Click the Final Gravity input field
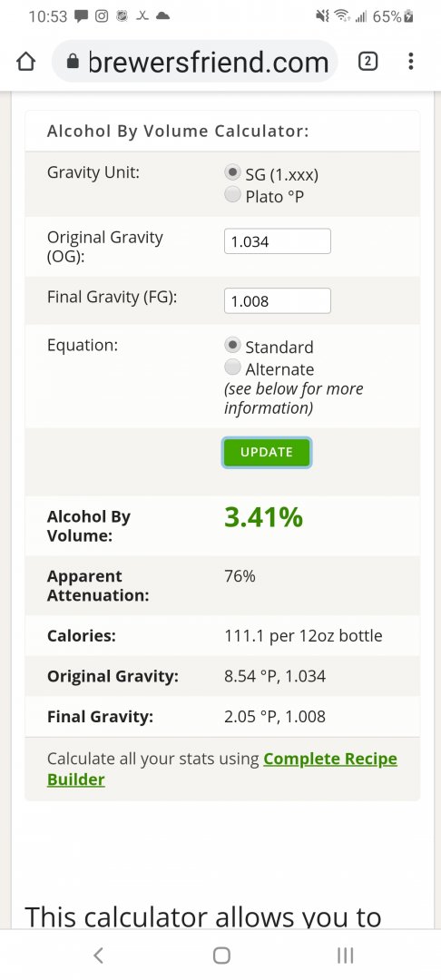The height and width of the screenshot is (980, 441). pos(278,300)
